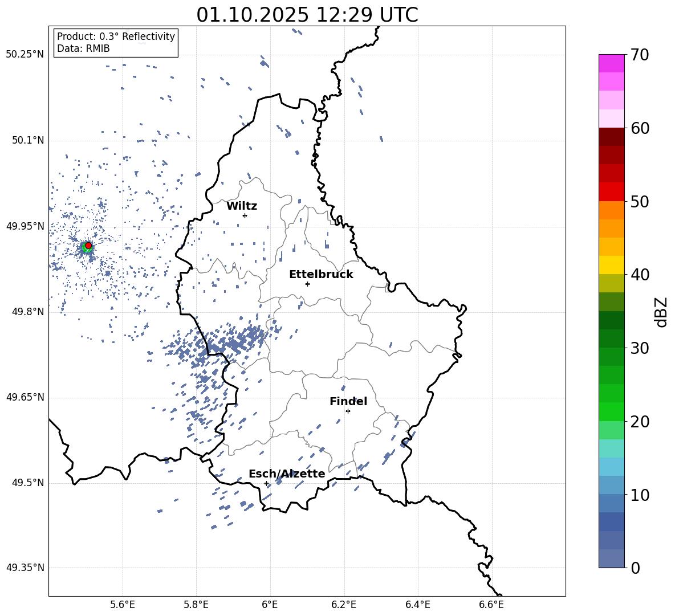The image size is (675, 616).
Task: Click the 10 colorbar tick label
Action: point(640,495)
